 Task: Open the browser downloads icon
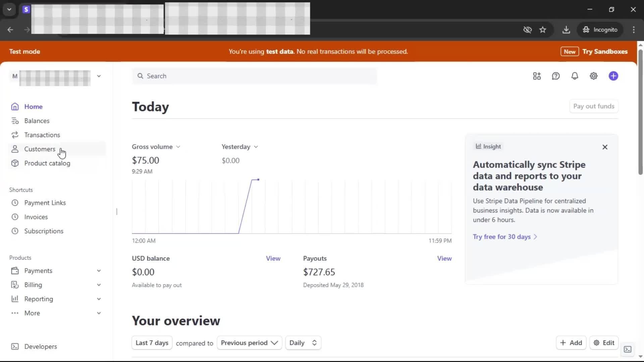tap(566, 30)
